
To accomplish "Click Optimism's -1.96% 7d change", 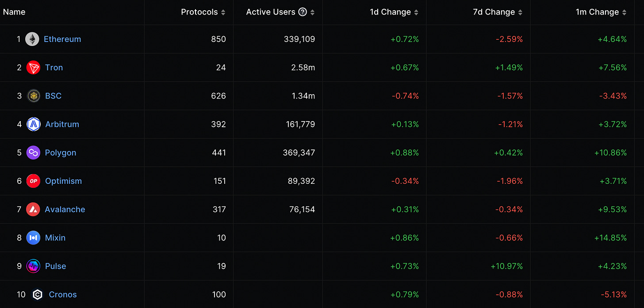I will [510, 181].
